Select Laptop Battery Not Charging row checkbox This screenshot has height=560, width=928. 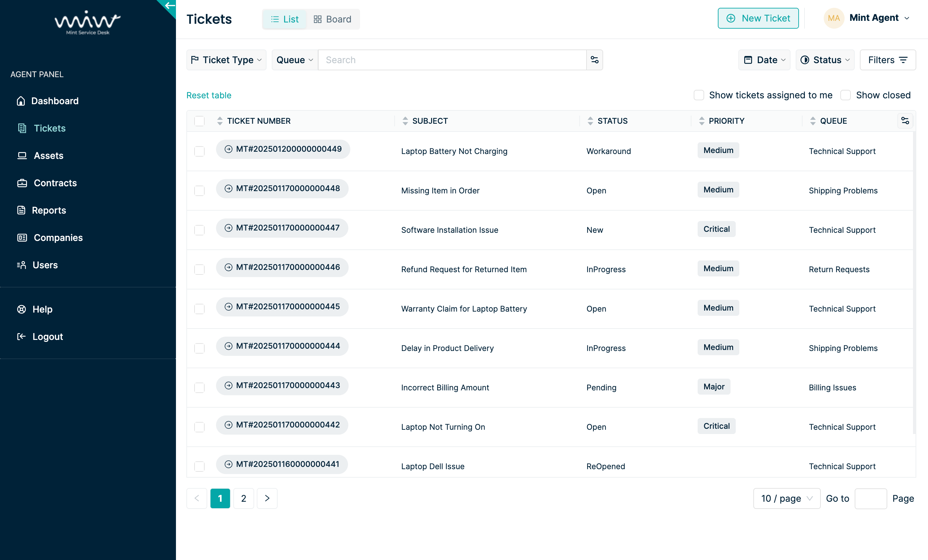coord(199,151)
